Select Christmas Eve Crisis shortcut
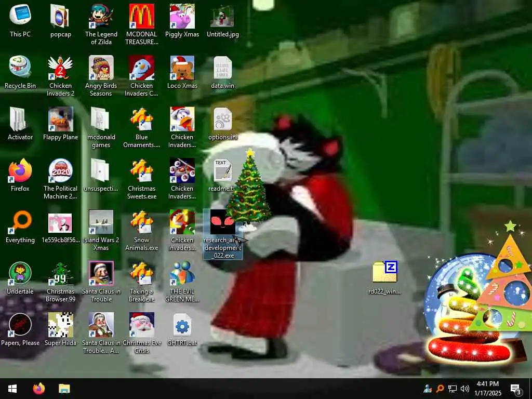The width and height of the screenshot is (532, 399). pos(141,332)
